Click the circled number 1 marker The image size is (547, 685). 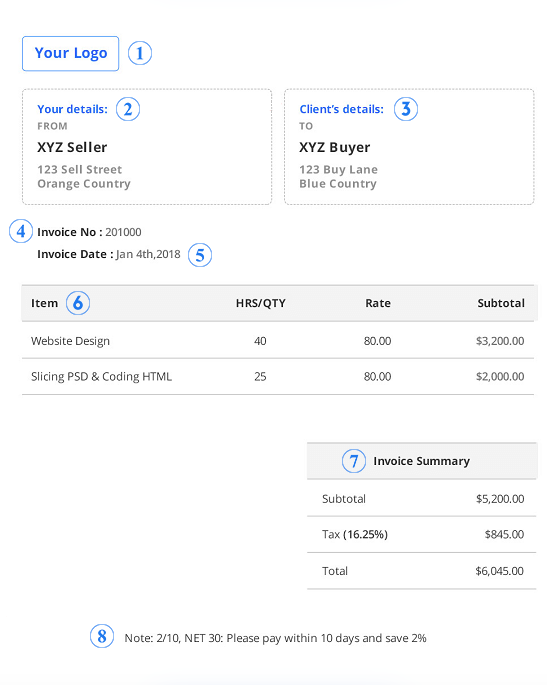(140, 53)
